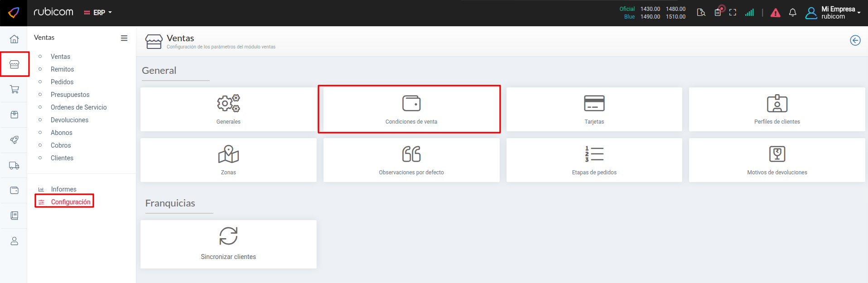Open Informes in the side menu
868x283 pixels.
coord(63,189)
